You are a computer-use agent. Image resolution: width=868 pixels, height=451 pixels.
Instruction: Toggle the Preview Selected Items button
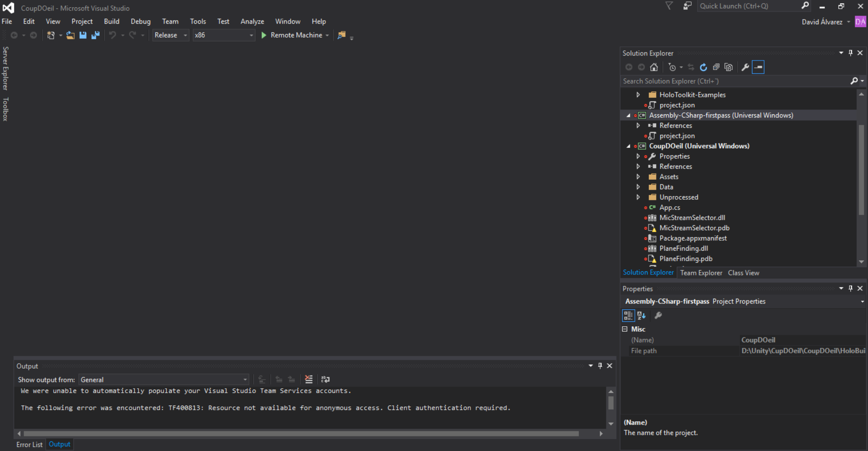coord(758,67)
